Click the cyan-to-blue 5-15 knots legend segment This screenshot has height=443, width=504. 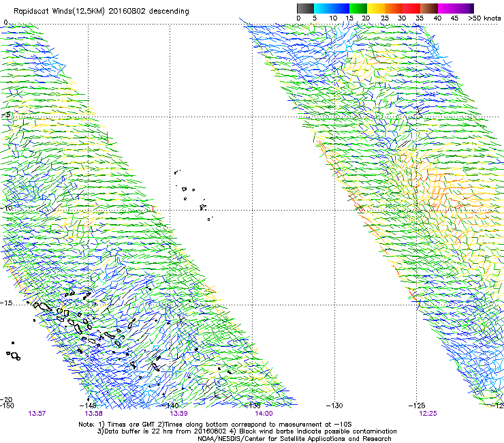tap(332, 8)
